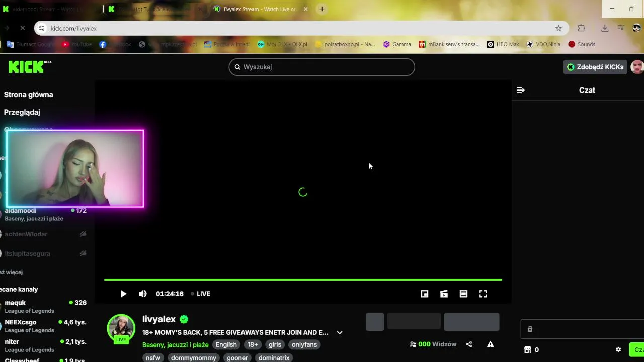Open the shop icon beside 0
The width and height of the screenshot is (644, 362).
pos(527,350)
